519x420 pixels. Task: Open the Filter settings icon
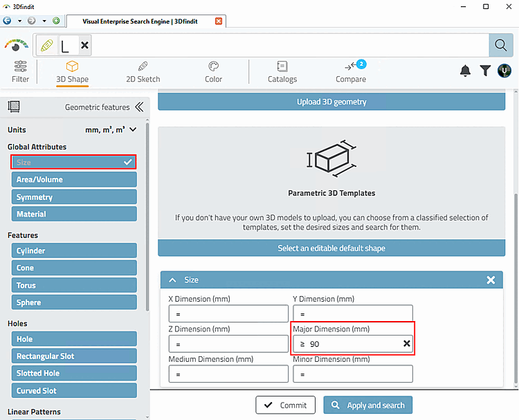click(21, 66)
